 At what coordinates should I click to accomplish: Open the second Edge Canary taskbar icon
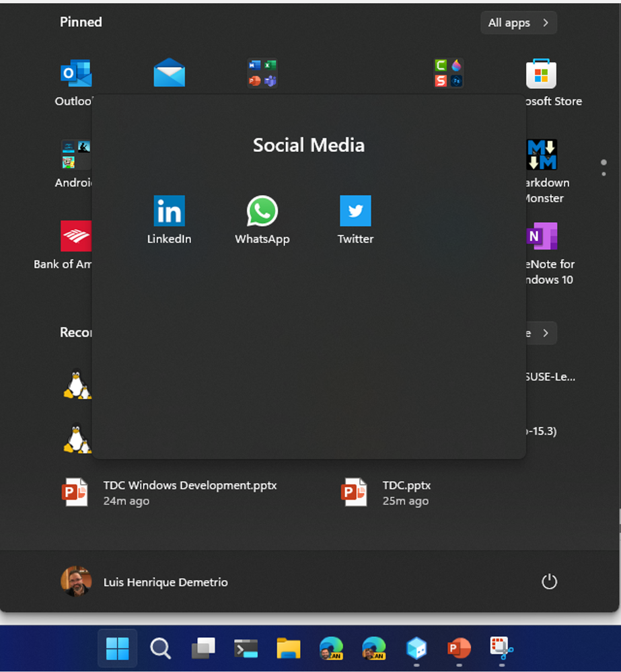pyautogui.click(x=373, y=648)
